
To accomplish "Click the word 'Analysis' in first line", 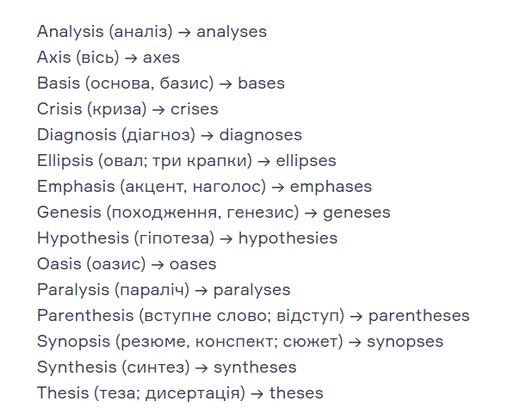I will click(71, 32).
